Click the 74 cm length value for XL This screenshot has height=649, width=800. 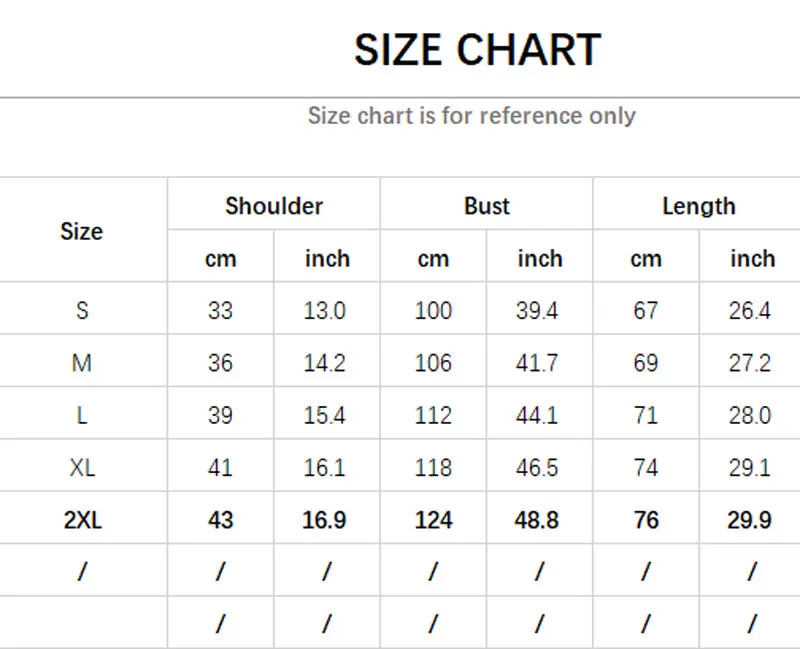(646, 467)
